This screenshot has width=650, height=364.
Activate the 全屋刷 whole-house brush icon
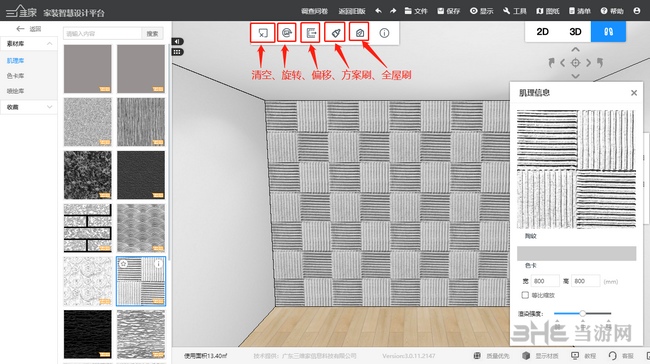[359, 33]
